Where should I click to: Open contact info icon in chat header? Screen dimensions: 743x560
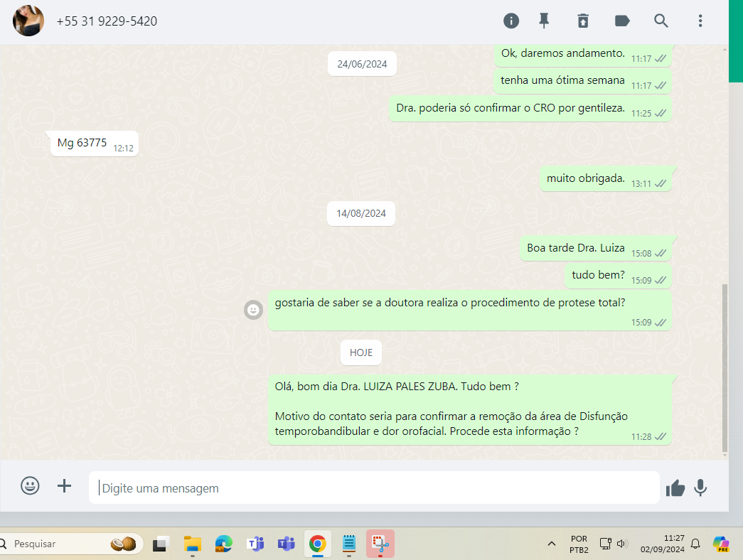[511, 21]
